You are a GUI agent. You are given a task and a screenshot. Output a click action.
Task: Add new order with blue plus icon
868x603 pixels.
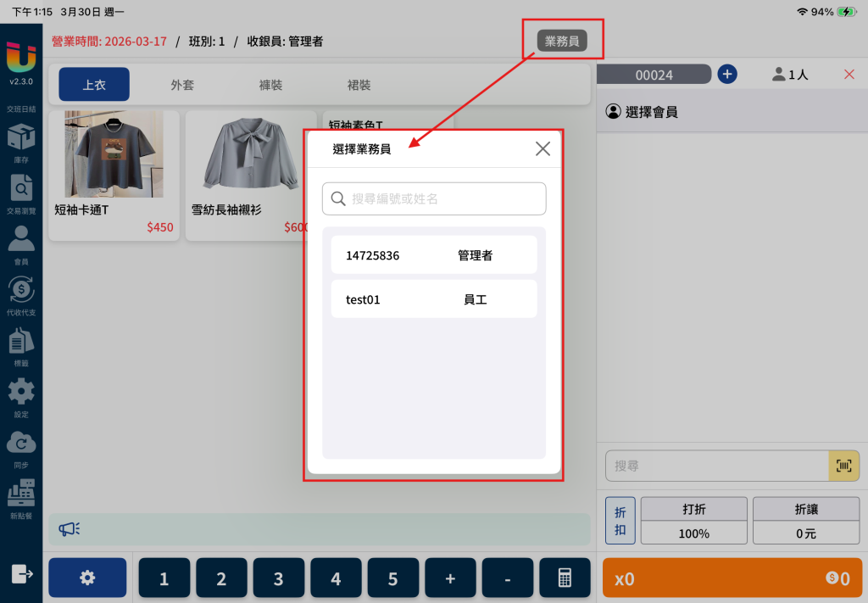pos(726,74)
